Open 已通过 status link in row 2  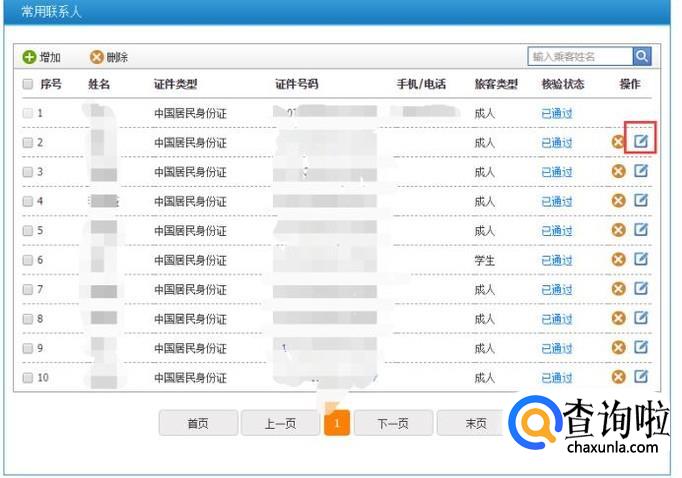(x=557, y=143)
